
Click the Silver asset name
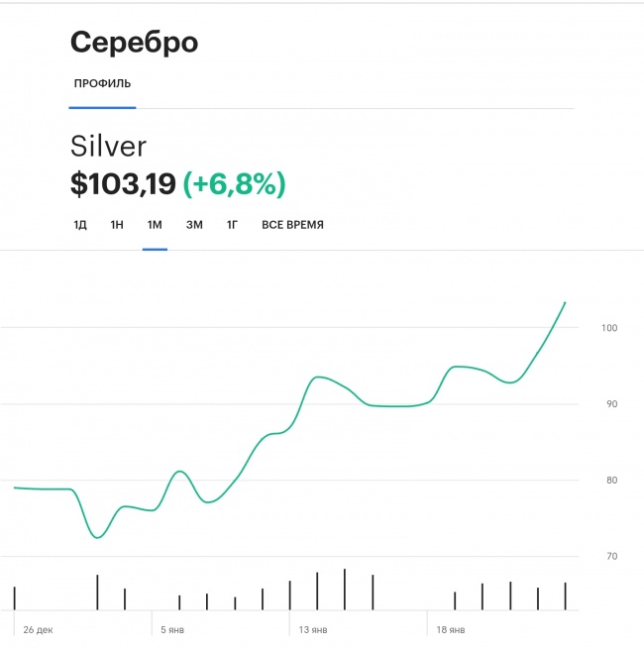click(x=108, y=147)
